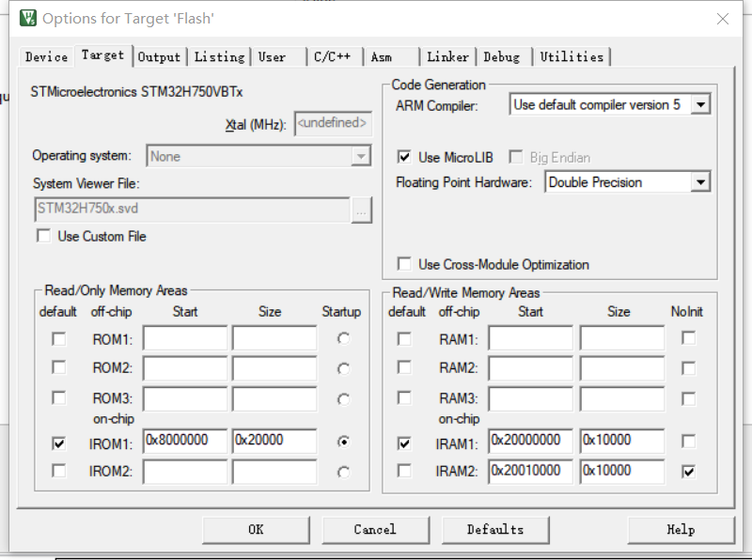Check the IRAM1 NoInit checkbox

click(689, 441)
